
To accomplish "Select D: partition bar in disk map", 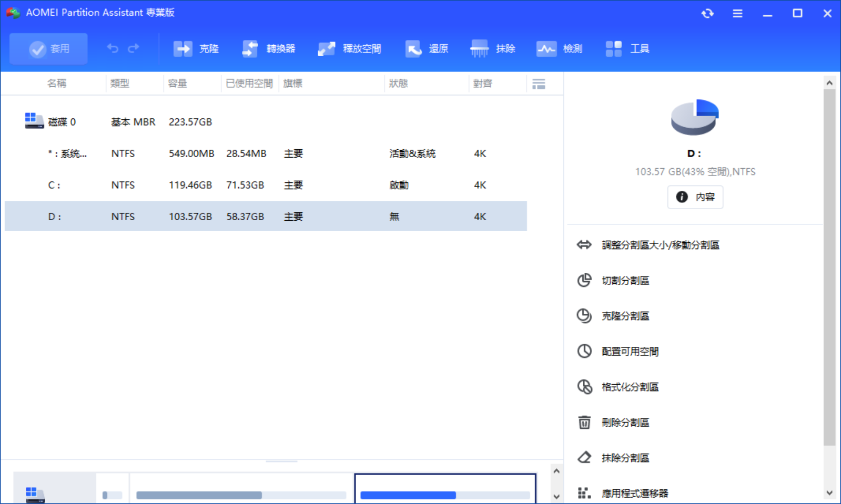I will point(445,489).
